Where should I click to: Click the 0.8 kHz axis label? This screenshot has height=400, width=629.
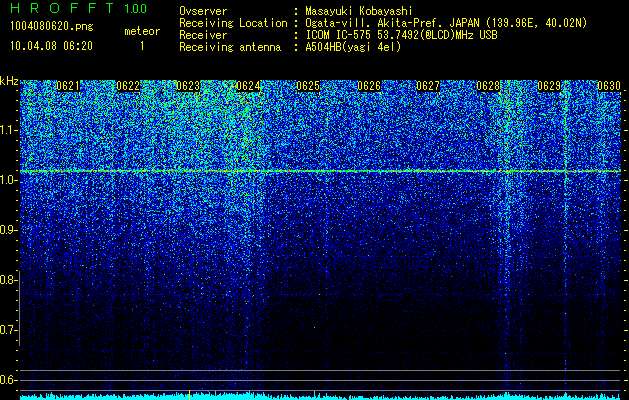click(x=8, y=280)
